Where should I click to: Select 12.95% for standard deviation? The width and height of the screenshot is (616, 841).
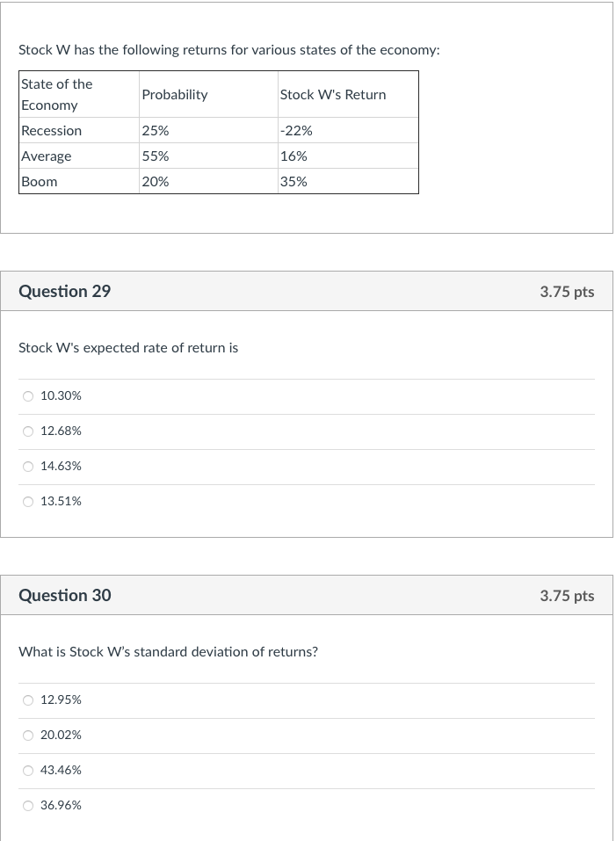[28, 700]
